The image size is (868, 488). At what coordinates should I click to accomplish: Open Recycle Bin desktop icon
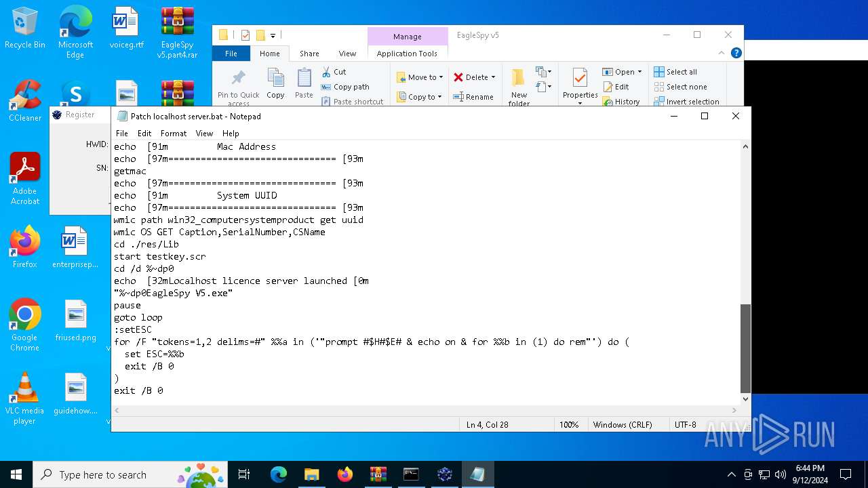click(x=25, y=28)
